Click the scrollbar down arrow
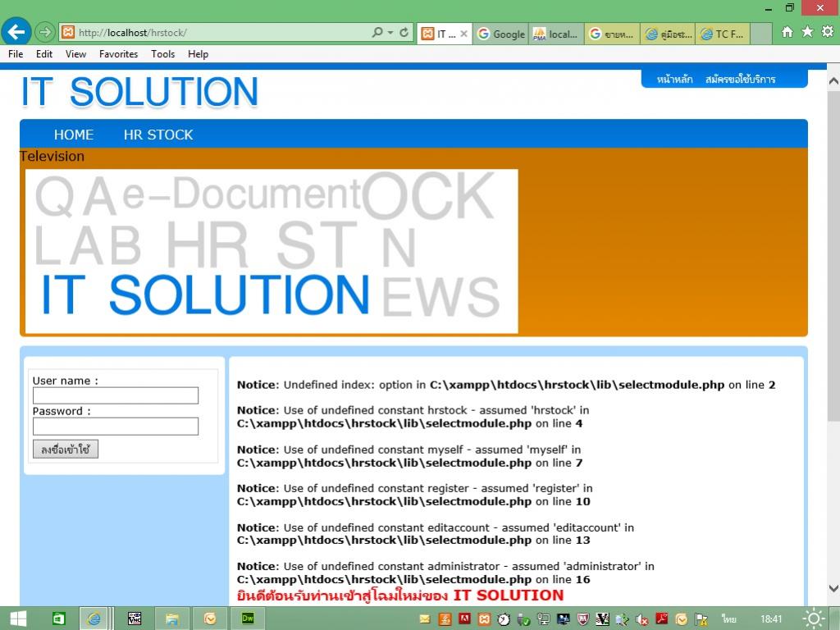The image size is (840, 630). (833, 588)
